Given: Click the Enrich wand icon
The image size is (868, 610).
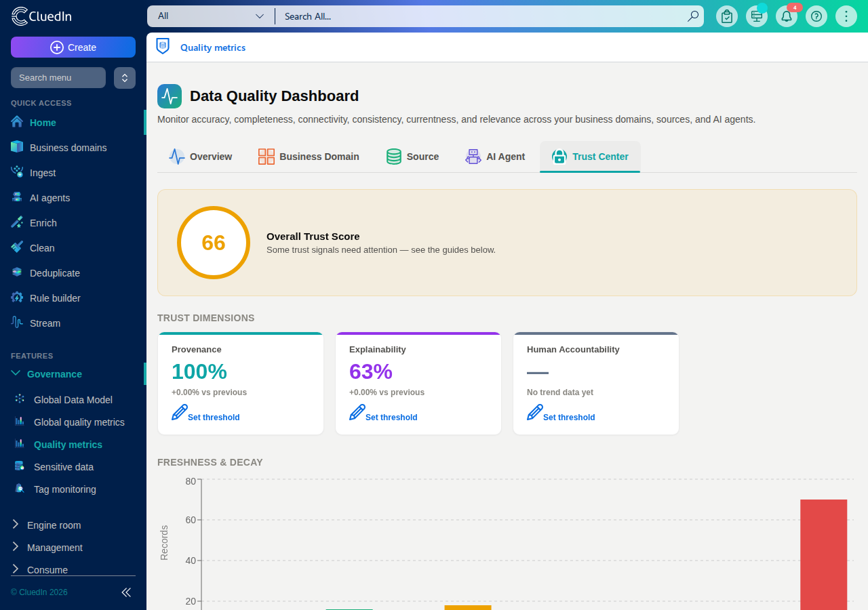Looking at the screenshot, I should click(17, 222).
